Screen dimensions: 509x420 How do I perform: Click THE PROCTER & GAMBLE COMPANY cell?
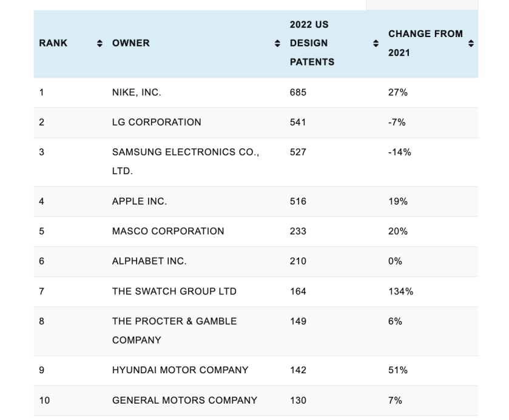click(174, 330)
